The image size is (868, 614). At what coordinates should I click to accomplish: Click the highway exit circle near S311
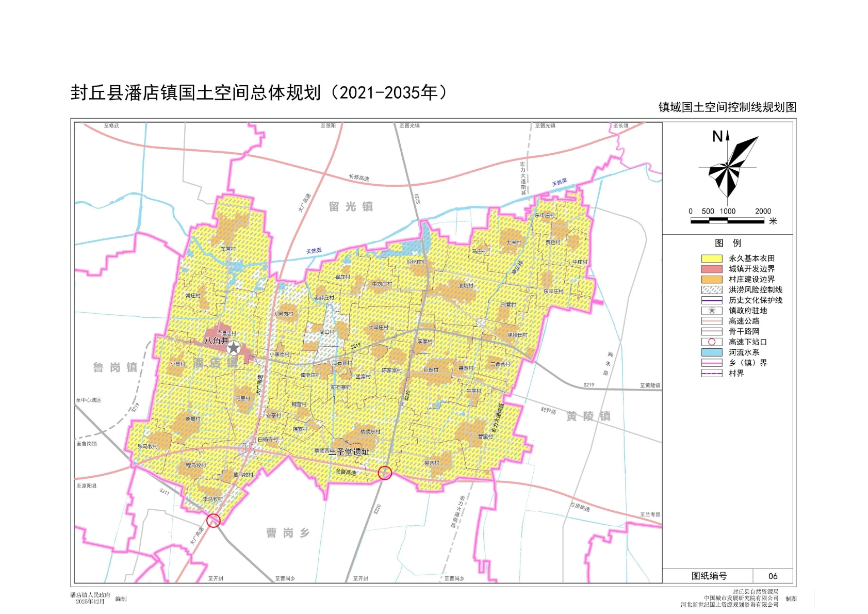tap(214, 520)
